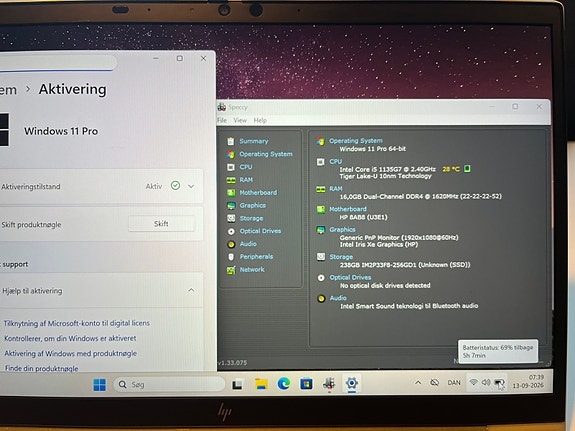Expand the Aktiveringstilstand chevron

191,186
